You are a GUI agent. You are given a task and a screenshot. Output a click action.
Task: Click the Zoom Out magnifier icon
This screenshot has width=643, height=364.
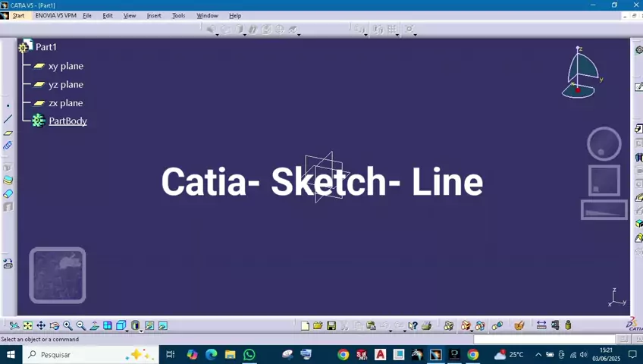[80, 325]
